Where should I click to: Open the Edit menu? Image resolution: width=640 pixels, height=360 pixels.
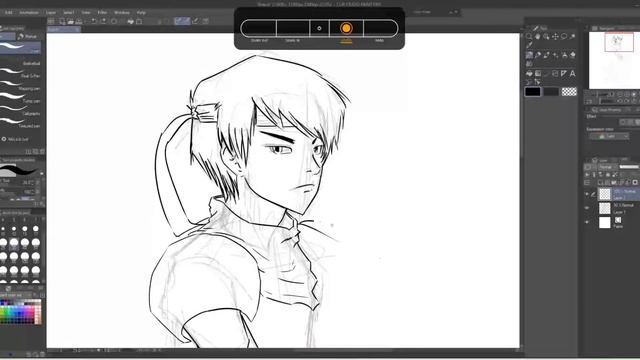click(9, 13)
